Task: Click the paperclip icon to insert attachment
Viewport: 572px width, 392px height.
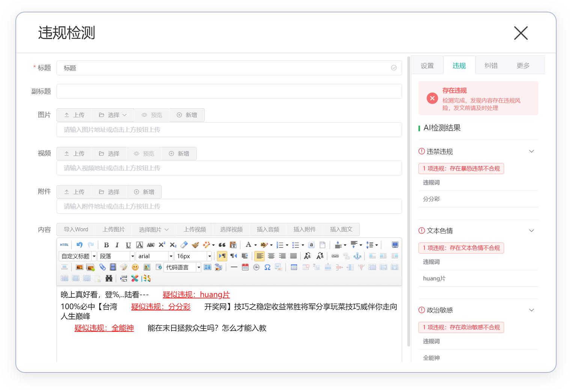Action: click(101, 267)
